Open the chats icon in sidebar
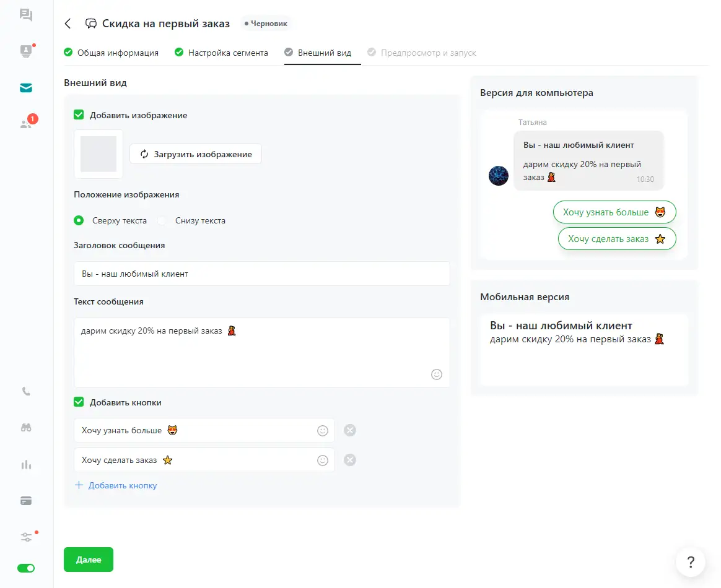721x588 pixels. tap(26, 15)
